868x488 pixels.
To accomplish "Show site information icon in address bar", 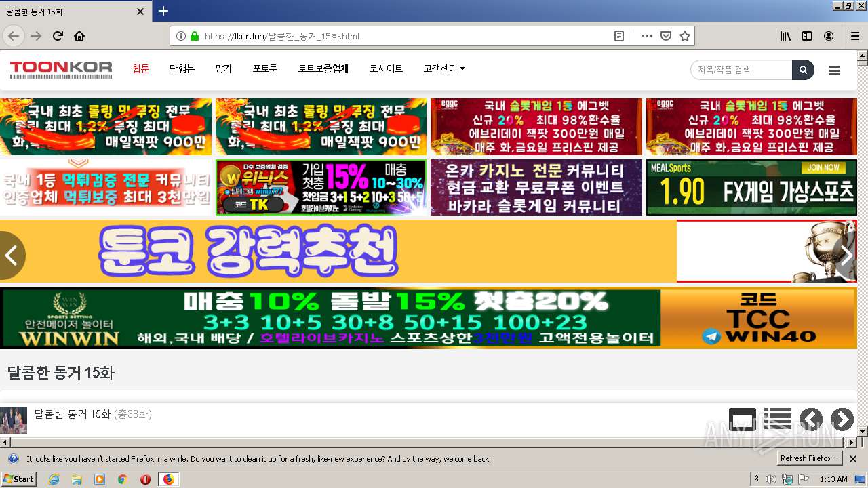I will coord(180,36).
